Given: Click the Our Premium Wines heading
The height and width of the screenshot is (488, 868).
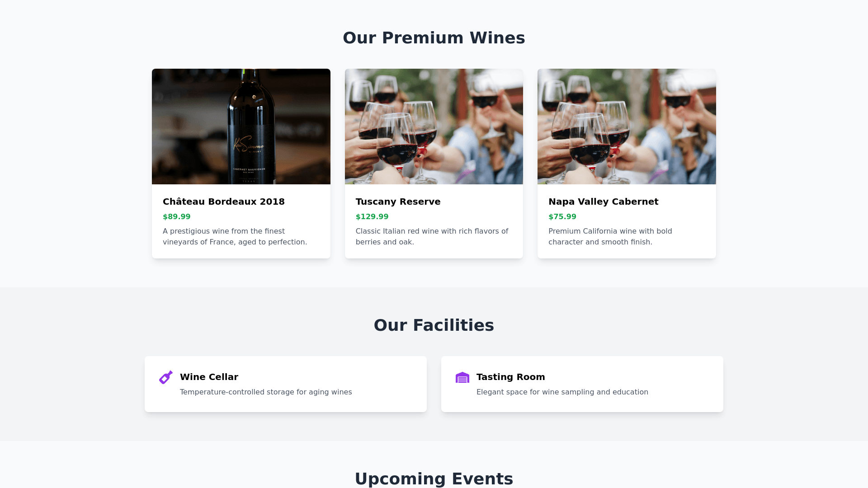Looking at the screenshot, I should [434, 38].
